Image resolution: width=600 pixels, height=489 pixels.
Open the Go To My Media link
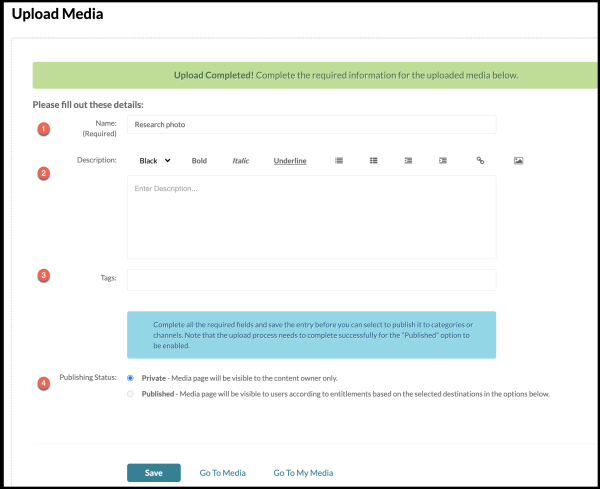[x=303, y=473]
